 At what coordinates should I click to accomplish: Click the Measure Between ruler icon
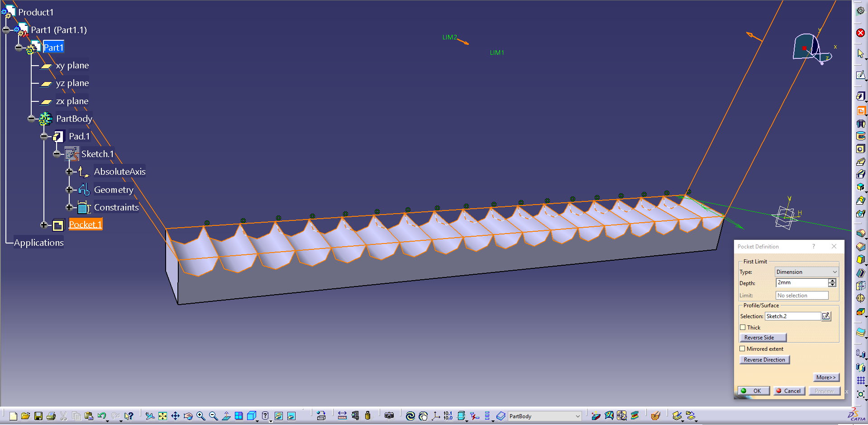click(x=343, y=416)
